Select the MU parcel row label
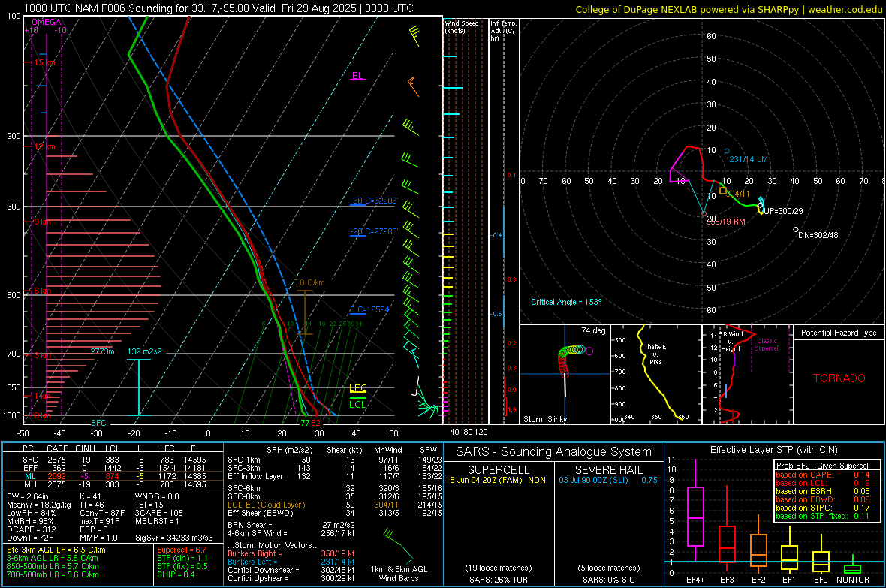 (x=30, y=484)
